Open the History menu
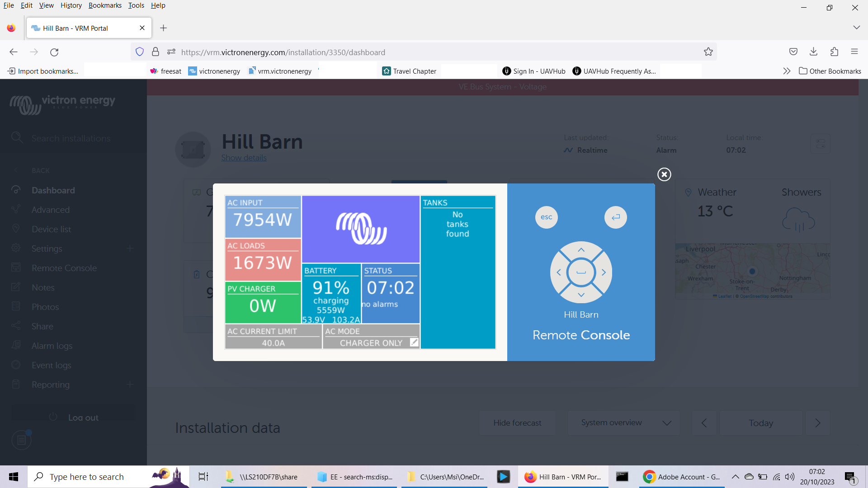This screenshot has height=488, width=868. tap(71, 5)
